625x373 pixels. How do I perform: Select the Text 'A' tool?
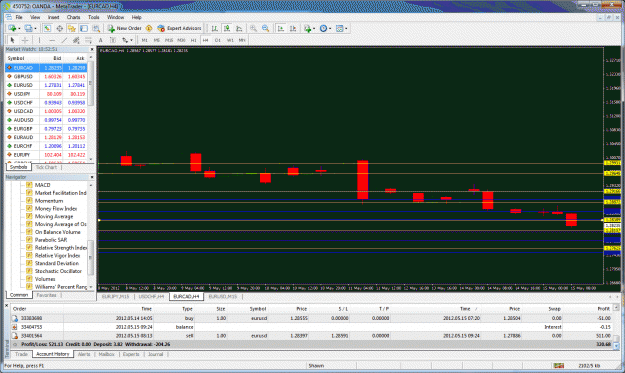pos(100,40)
